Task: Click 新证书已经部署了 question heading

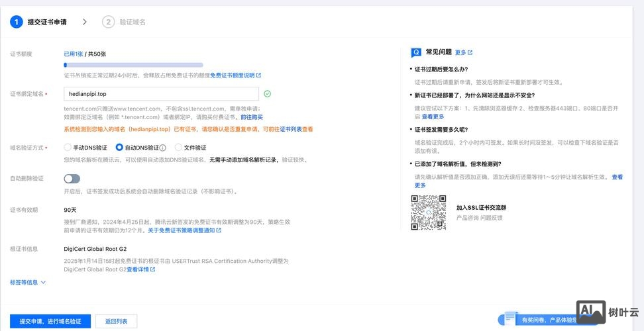Action: pos(474,95)
